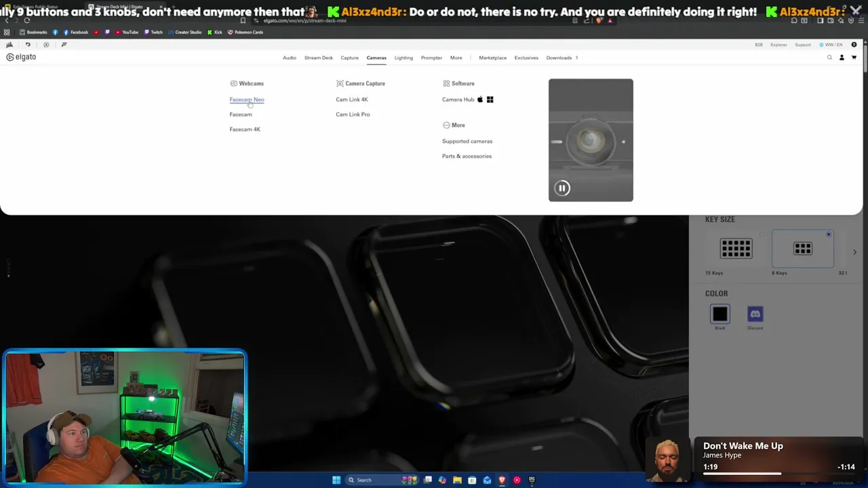Open Supported cameras link
The image size is (868, 488).
467,141
